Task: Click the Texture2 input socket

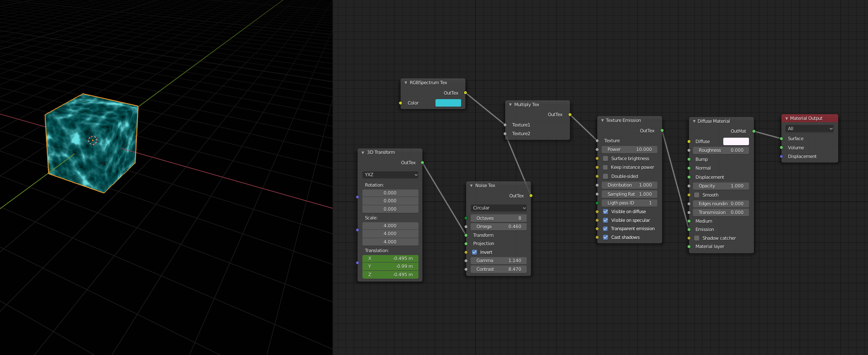Action: click(505, 134)
